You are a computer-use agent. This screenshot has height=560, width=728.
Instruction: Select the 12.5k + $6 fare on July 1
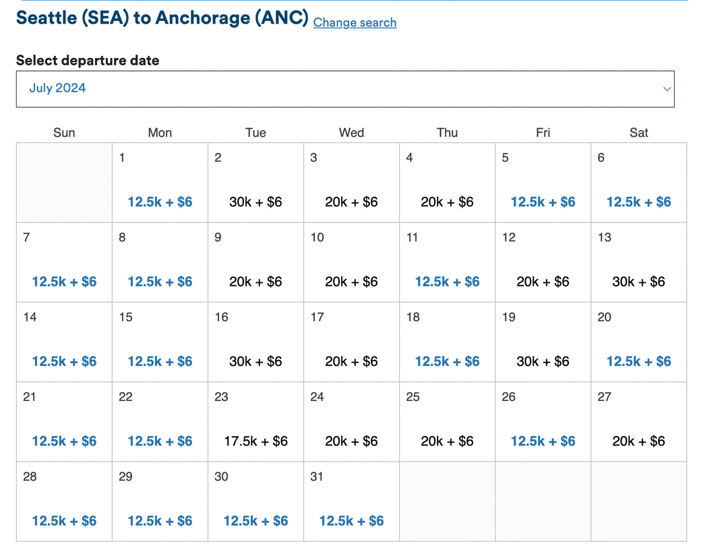tap(159, 201)
